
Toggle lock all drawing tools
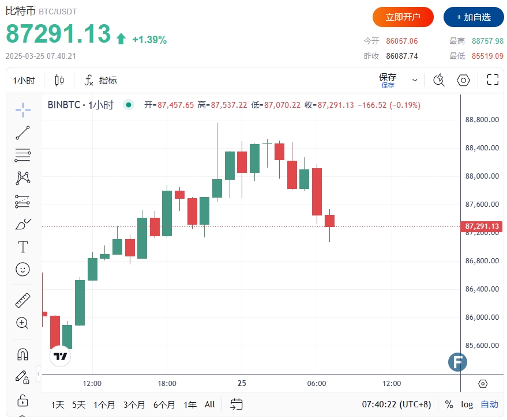[x=22, y=401]
